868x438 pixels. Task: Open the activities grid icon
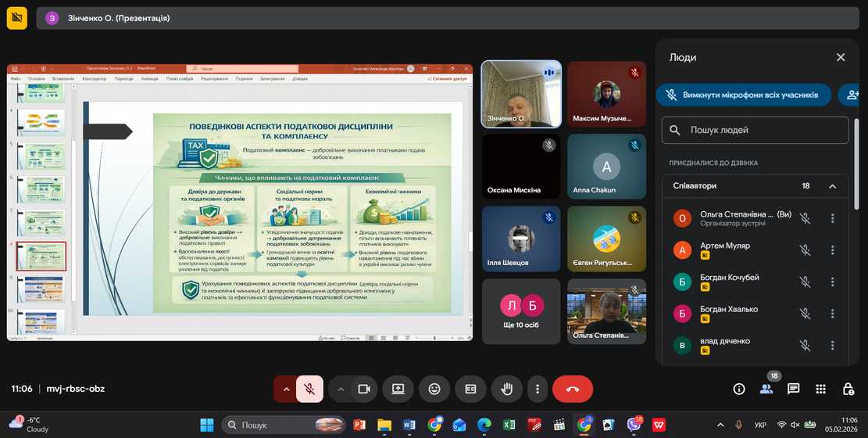[820, 389]
